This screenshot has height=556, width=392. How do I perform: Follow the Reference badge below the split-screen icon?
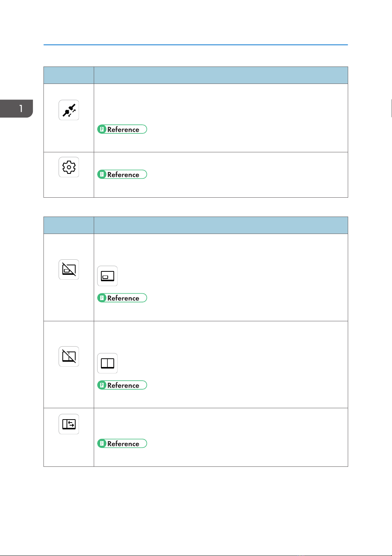[x=122, y=385]
